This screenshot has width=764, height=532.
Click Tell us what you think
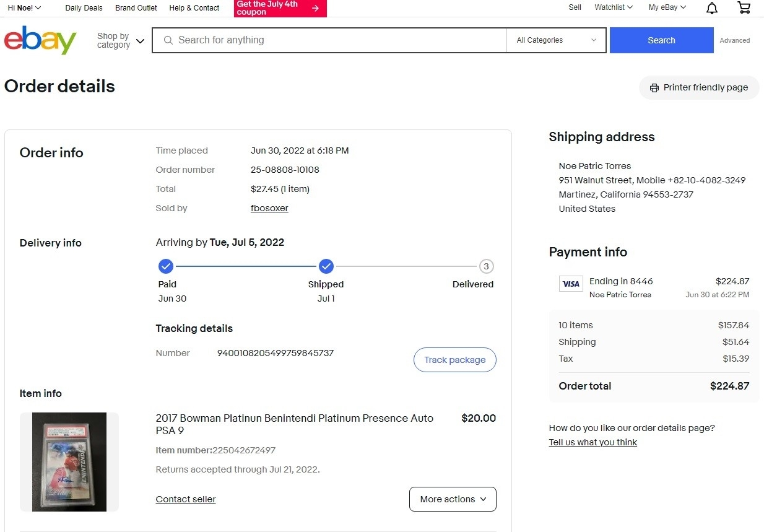point(593,442)
